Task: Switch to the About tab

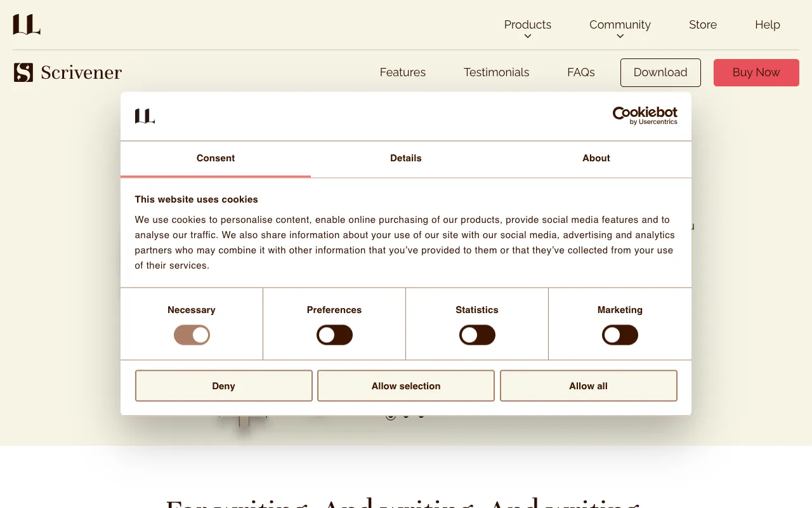Action: pos(596,158)
